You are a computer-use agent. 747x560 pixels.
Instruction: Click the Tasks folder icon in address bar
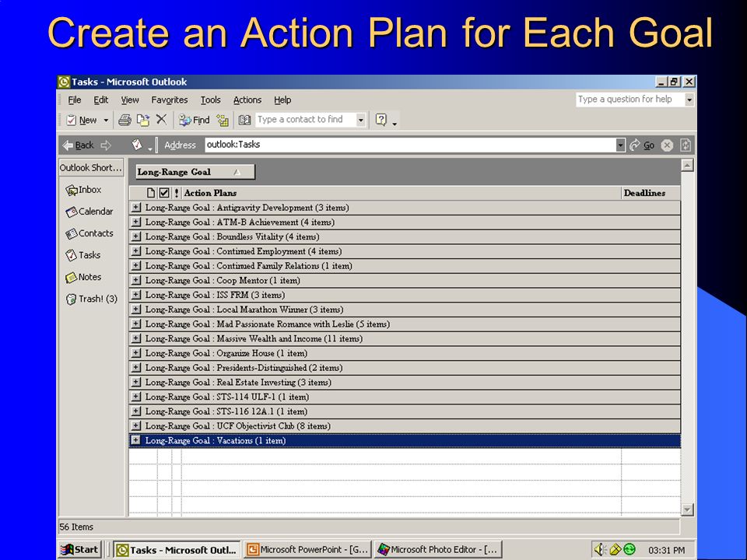[x=137, y=145]
